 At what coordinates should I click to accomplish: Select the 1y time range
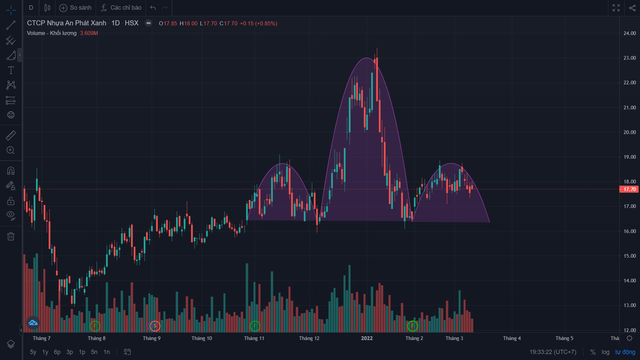pos(45,352)
